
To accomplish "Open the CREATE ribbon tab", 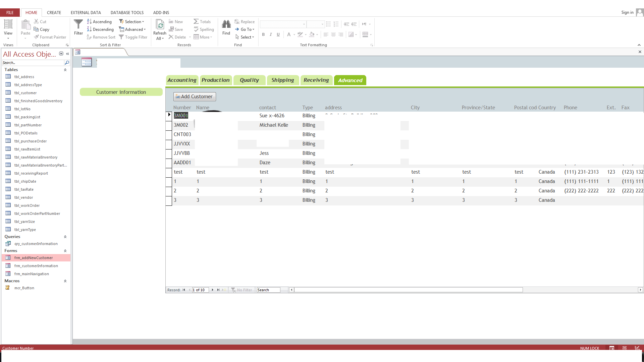I will pos(54,12).
